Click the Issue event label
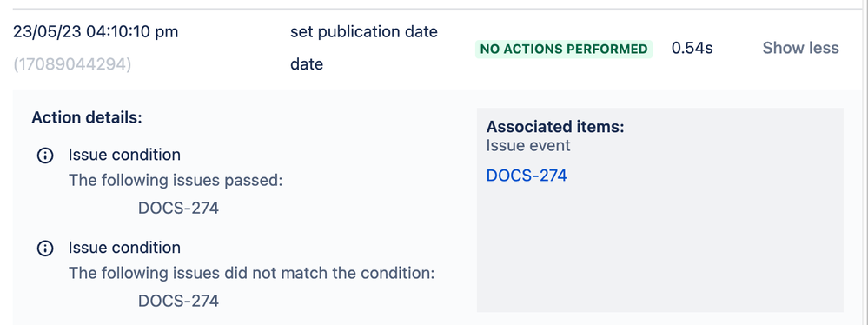 528,146
